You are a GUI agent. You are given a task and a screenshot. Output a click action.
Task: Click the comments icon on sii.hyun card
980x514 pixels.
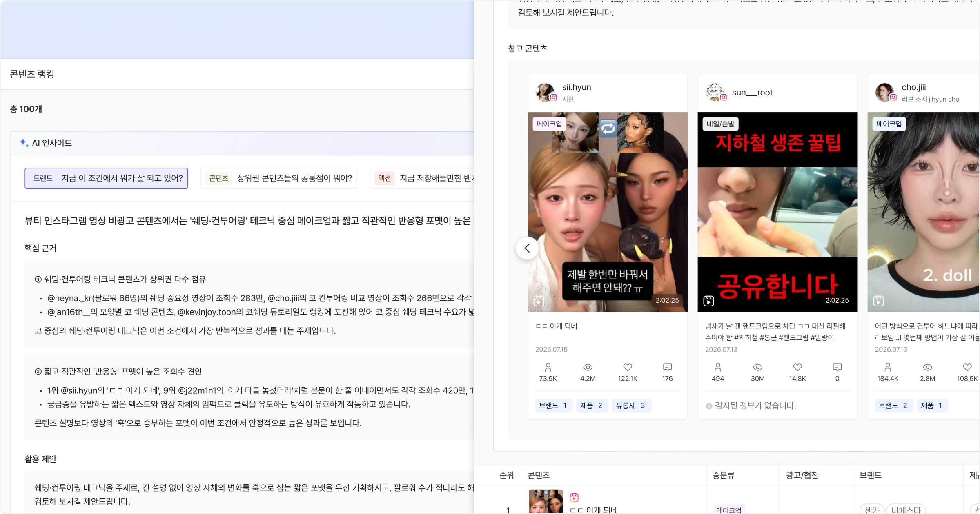point(668,367)
